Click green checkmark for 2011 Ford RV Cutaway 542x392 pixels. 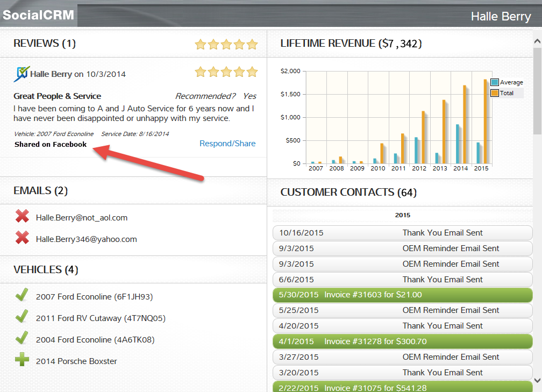[22, 317]
